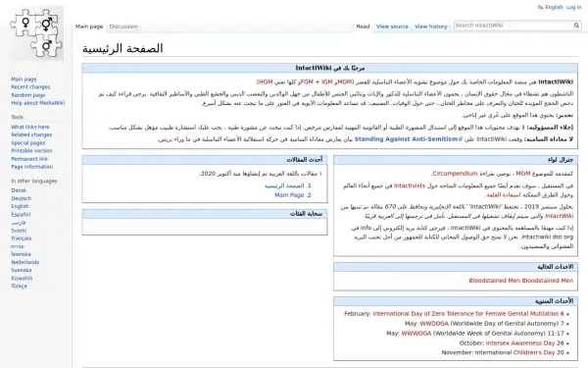Switch to Dansk language
The height and width of the screenshot is (368, 588).
[19, 190]
